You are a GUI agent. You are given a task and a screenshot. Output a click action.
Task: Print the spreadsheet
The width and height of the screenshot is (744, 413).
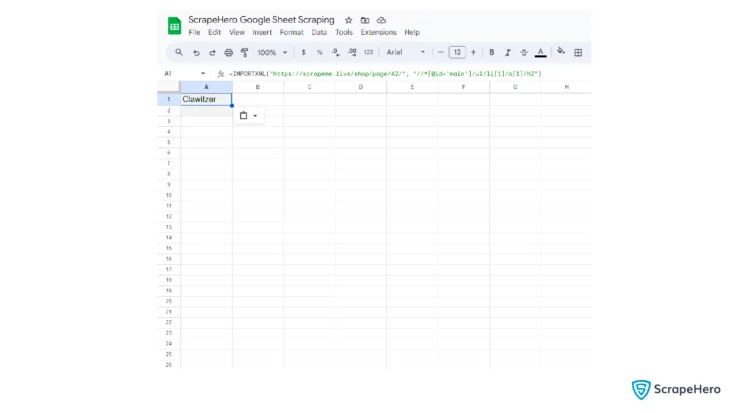point(229,53)
